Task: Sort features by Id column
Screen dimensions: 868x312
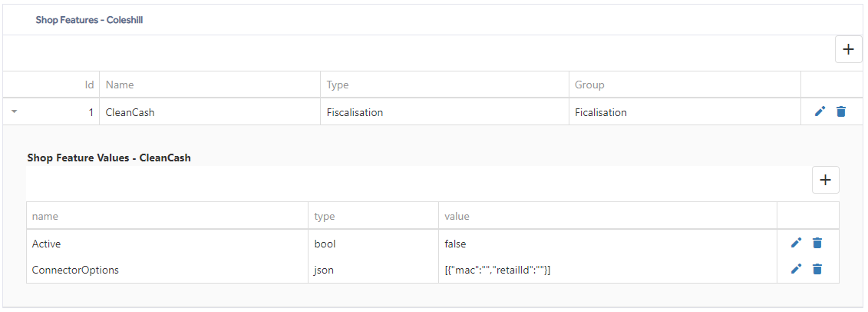Action: pyautogui.click(x=88, y=85)
